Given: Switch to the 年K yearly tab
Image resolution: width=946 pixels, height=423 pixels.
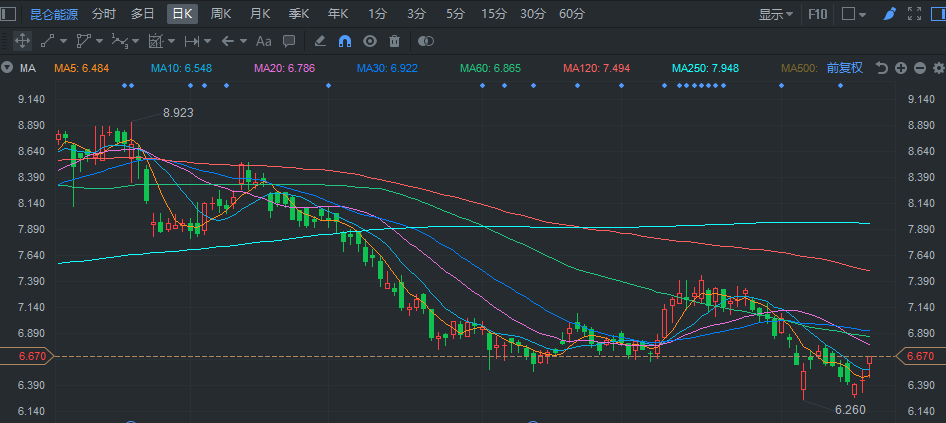Looking at the screenshot, I should click(338, 14).
